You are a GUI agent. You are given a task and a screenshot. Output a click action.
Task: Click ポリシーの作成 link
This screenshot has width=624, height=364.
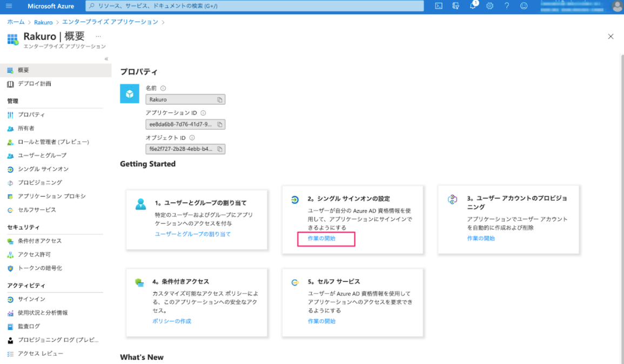(x=172, y=321)
